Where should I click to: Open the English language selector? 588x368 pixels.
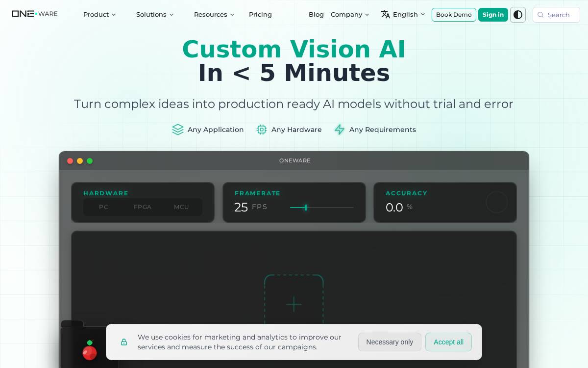[x=403, y=14]
